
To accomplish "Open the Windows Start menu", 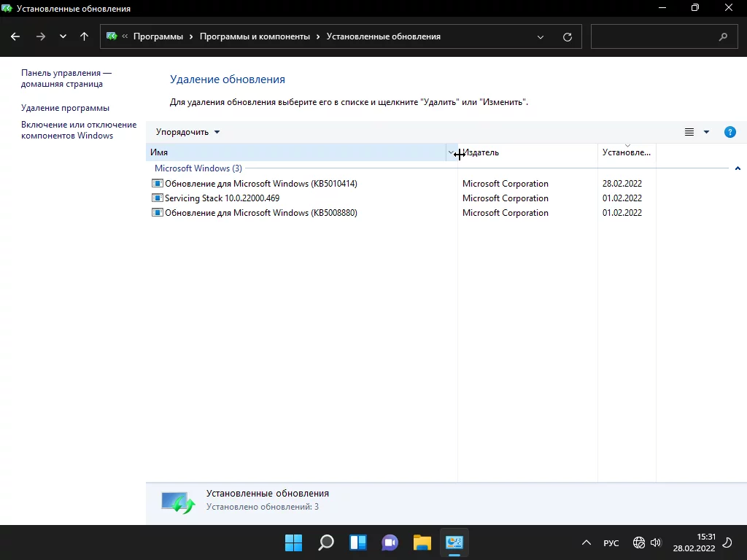I will pyautogui.click(x=293, y=542).
